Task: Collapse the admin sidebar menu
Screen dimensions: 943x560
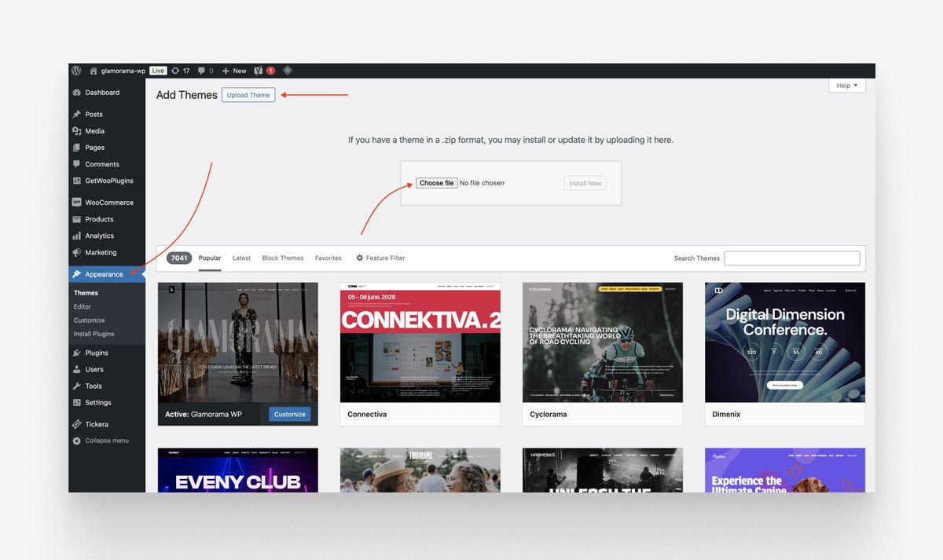Action: click(106, 441)
